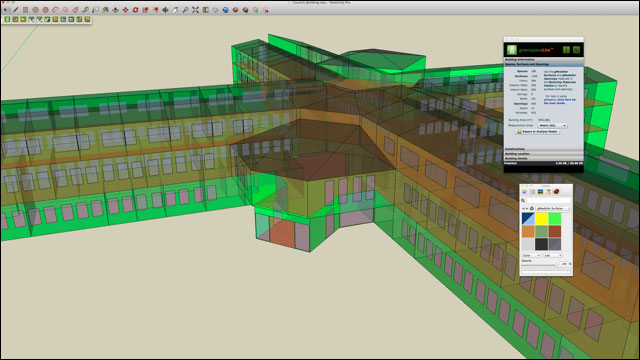The image size is (640, 360).
Task: Click the Zoom magnifier tool
Action: click(185, 10)
